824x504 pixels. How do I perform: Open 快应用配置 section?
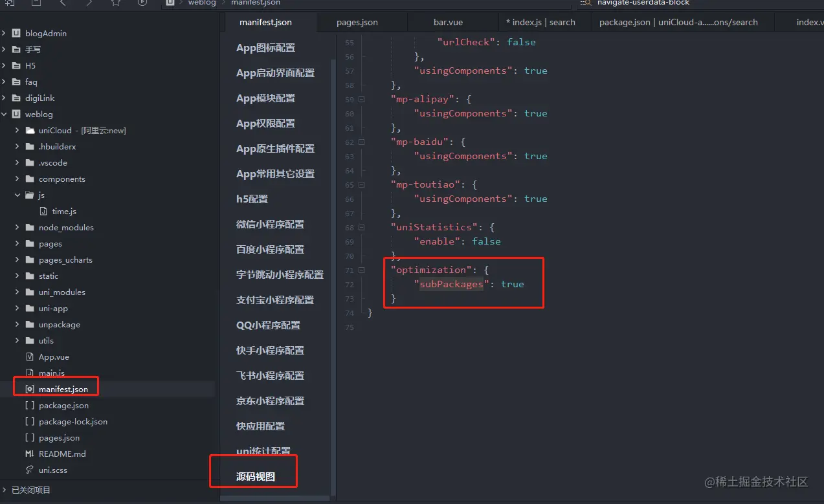260,426
